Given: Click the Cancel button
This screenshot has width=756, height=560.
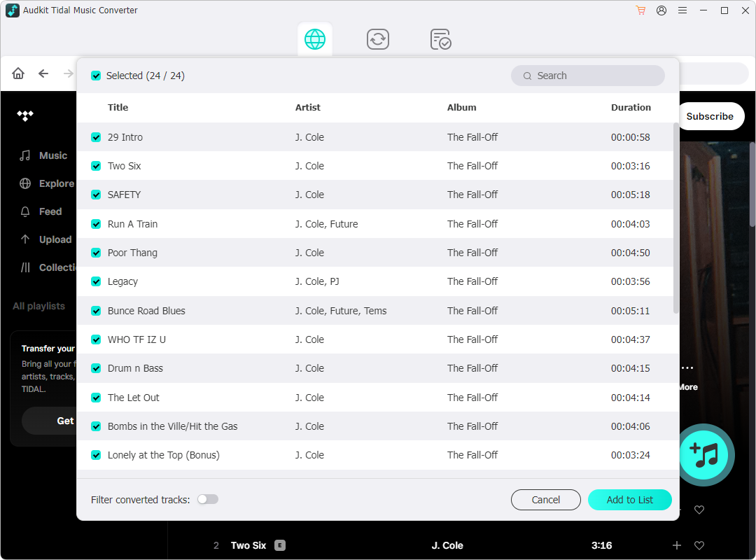Looking at the screenshot, I should [x=545, y=500].
